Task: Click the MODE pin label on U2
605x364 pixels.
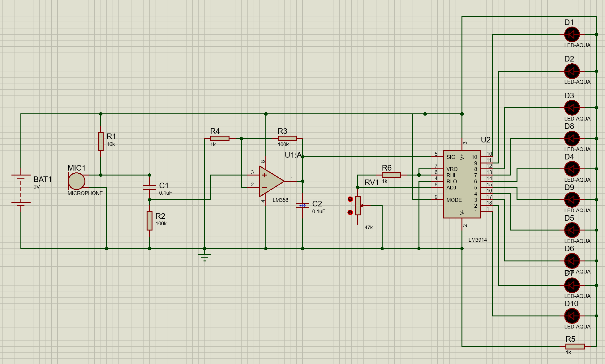Action: (454, 200)
